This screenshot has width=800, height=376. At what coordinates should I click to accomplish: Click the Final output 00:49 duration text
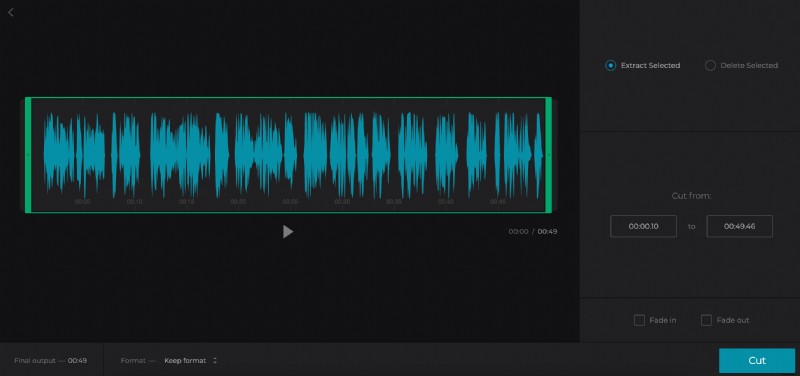[x=51, y=361]
